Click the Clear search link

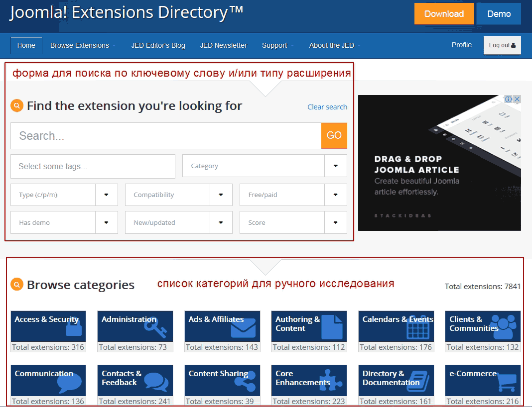point(327,107)
